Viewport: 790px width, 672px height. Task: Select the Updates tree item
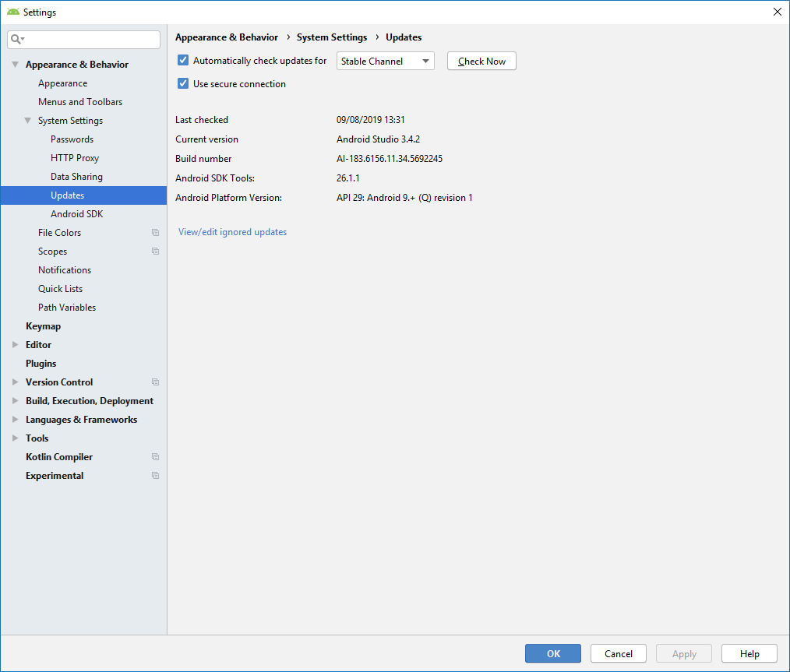tap(83, 195)
